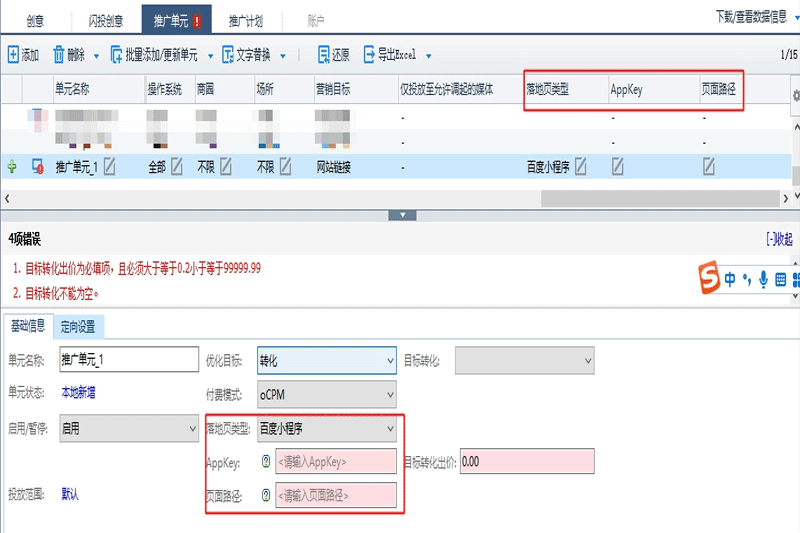The image size is (800, 533).
Task: Click the 还原 (restore) toolbar icon
Action: pyautogui.click(x=324, y=54)
